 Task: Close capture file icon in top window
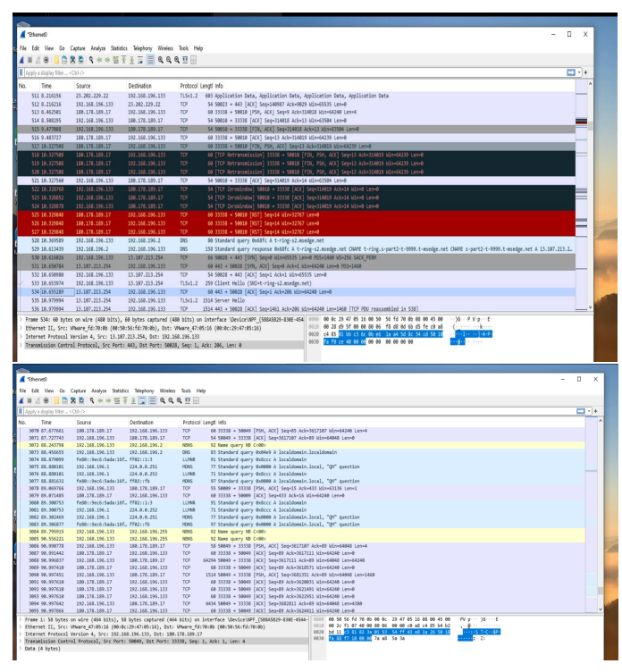click(x=72, y=60)
